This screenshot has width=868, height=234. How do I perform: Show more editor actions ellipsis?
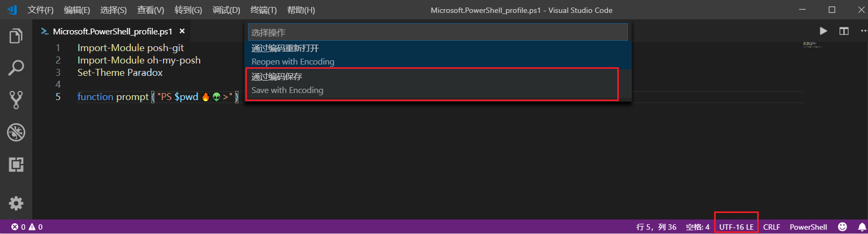tap(863, 31)
